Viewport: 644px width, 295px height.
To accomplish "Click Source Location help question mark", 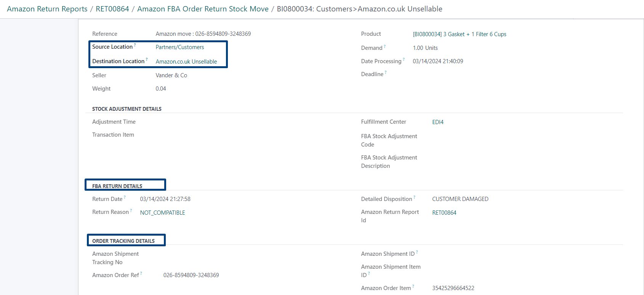I will pos(135,45).
